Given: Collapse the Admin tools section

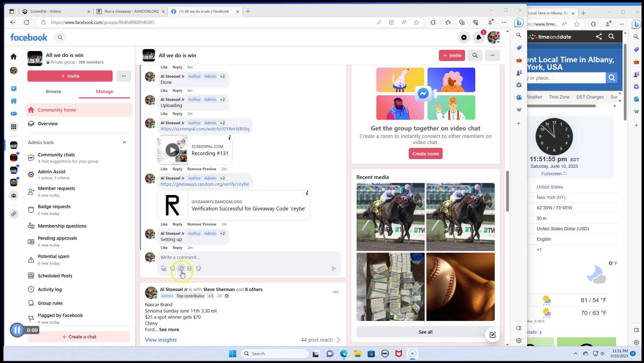Looking at the screenshot, I should click(124, 143).
